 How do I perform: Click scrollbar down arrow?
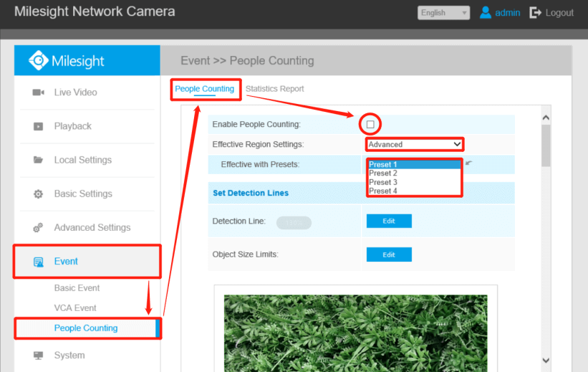tap(546, 361)
